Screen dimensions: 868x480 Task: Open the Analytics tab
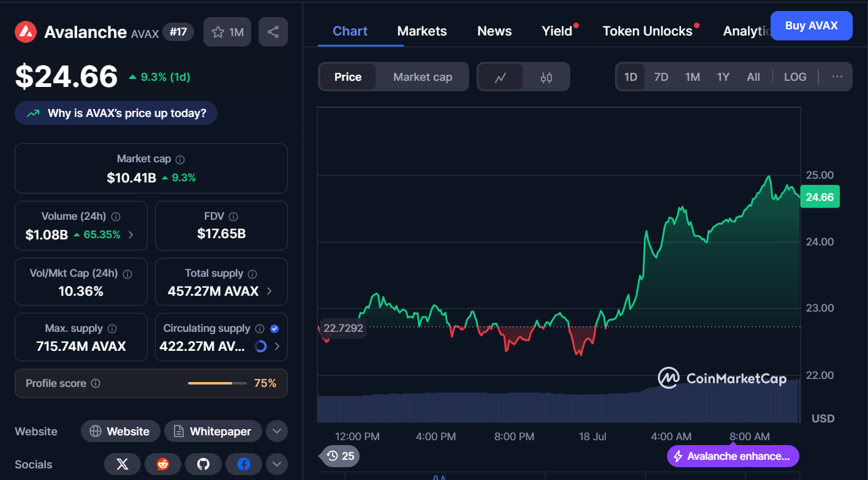(746, 31)
